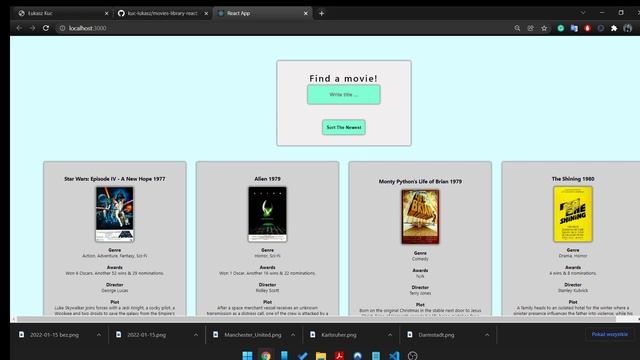Open Chrome from the taskbar
This screenshot has height=360, width=640.
266,356
